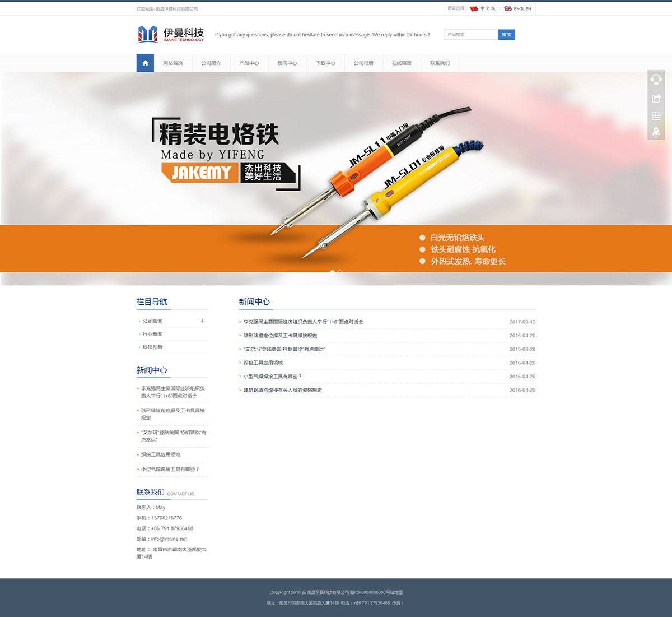Click the 产品搜索 search input field
The width and height of the screenshot is (672, 617).
point(470,35)
